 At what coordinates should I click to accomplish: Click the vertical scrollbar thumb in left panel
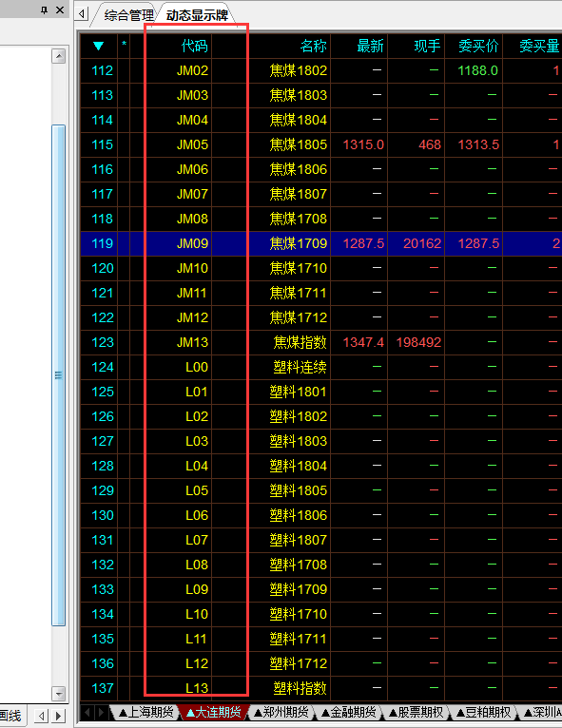tap(59, 375)
